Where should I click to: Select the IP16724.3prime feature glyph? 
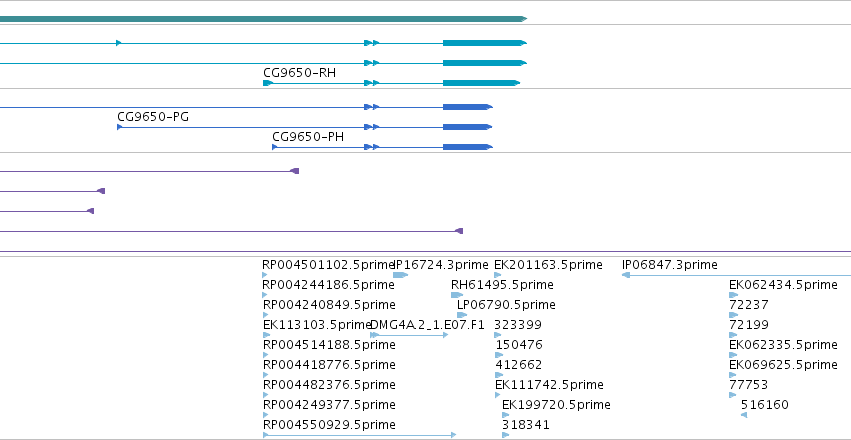tap(401, 275)
